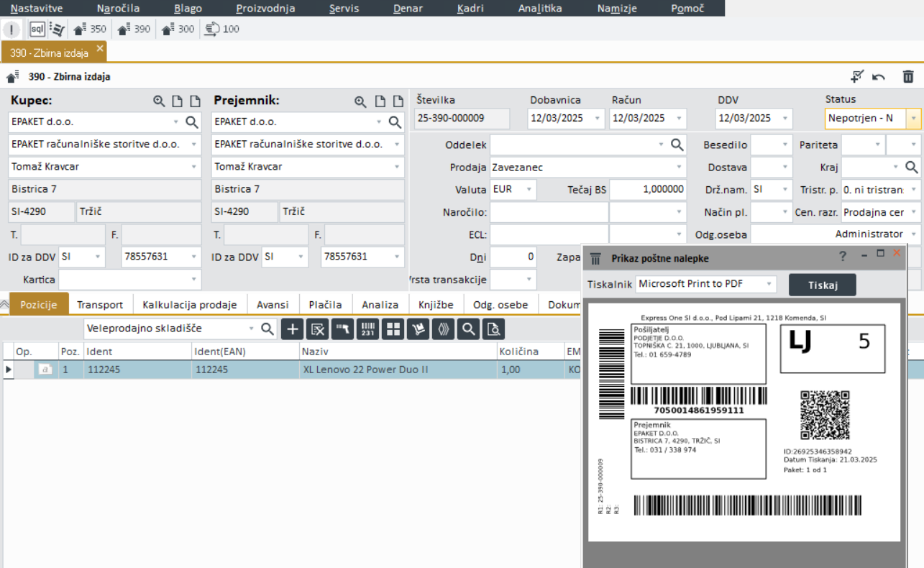
Task: Open the Proizvodnja menu
Action: tap(263, 8)
